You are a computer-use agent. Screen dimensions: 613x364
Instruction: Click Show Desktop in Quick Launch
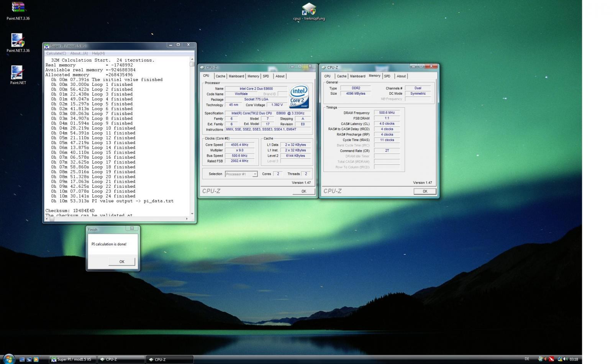tap(22, 359)
